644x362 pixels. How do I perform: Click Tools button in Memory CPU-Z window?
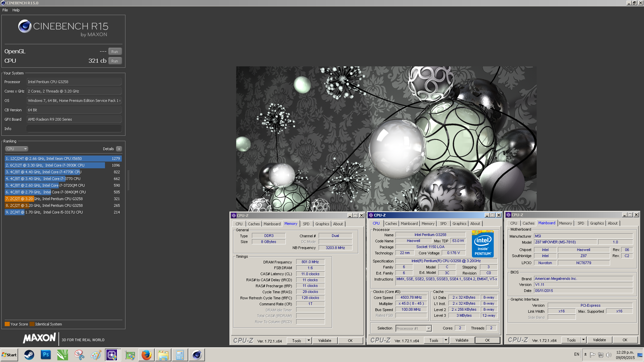coord(297,341)
